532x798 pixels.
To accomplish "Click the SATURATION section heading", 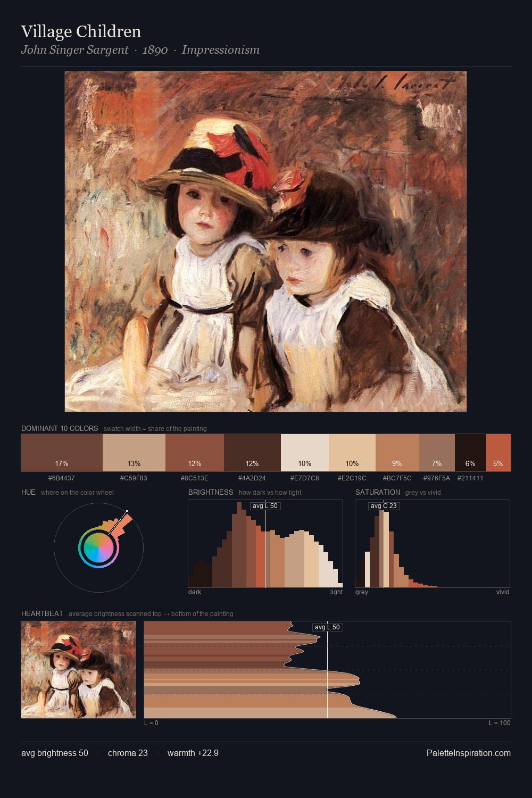I will [378, 492].
